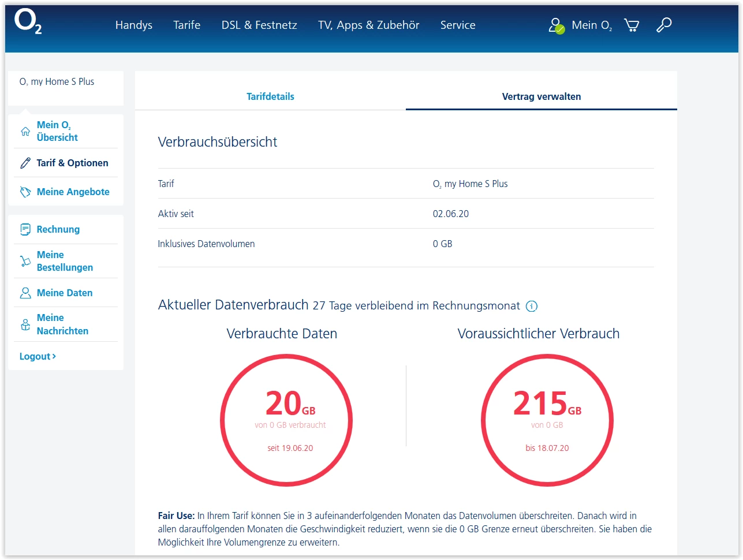The image size is (743, 560).
Task: Open the Meine Angebote link
Action: (73, 192)
